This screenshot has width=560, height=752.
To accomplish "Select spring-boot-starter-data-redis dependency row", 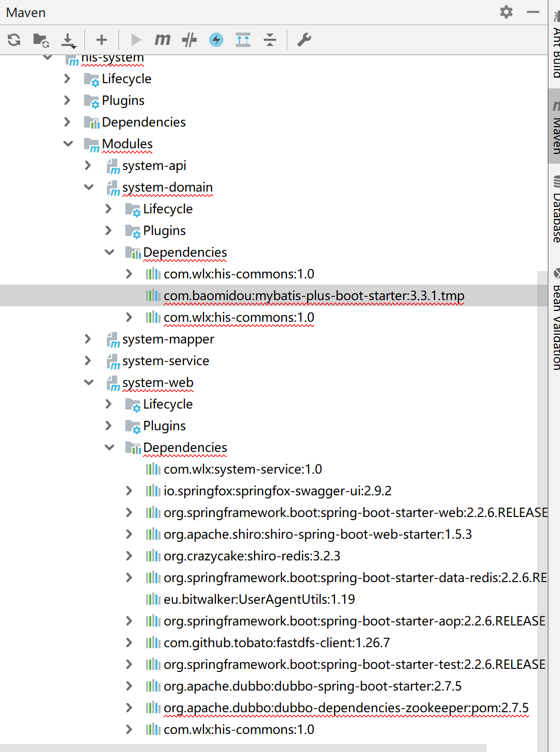I will [x=274, y=577].
